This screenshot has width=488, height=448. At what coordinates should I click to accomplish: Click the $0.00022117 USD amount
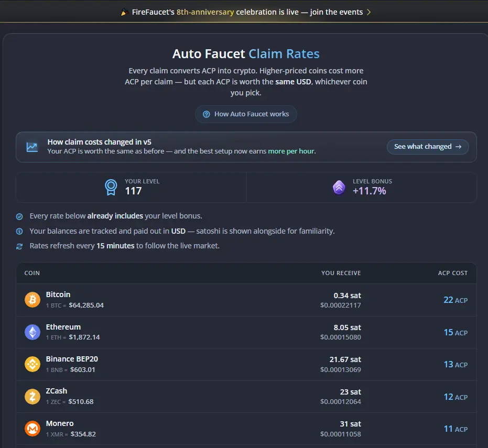pyautogui.click(x=341, y=305)
